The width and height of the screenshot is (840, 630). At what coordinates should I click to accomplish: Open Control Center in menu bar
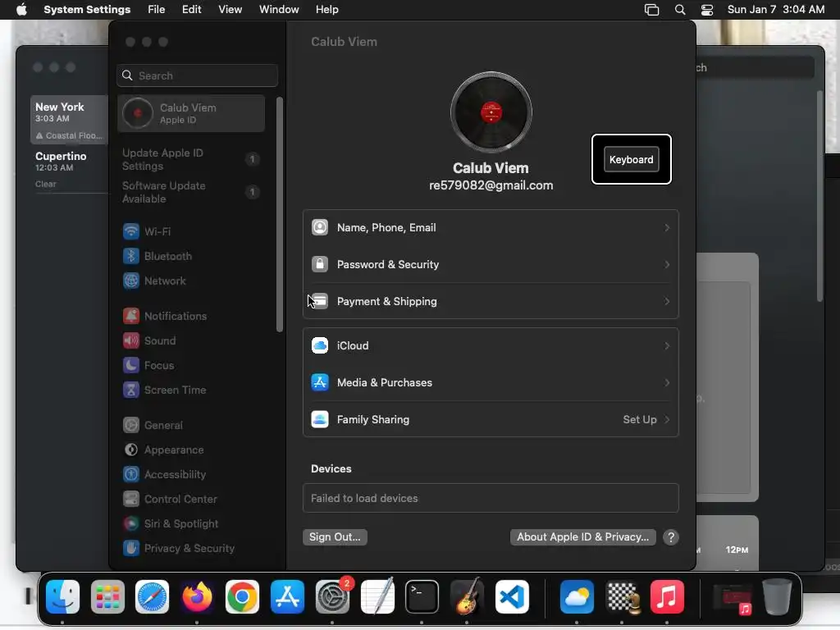pos(707,10)
